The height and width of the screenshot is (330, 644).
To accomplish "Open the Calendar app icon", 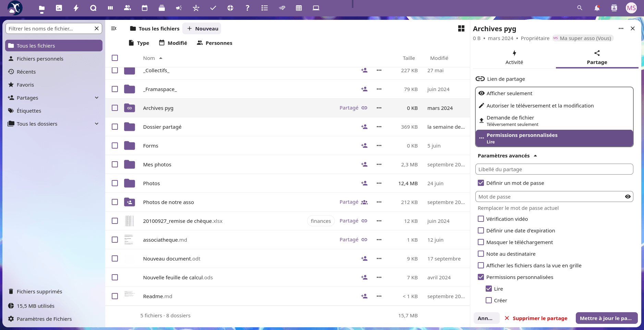I will pyautogui.click(x=145, y=8).
